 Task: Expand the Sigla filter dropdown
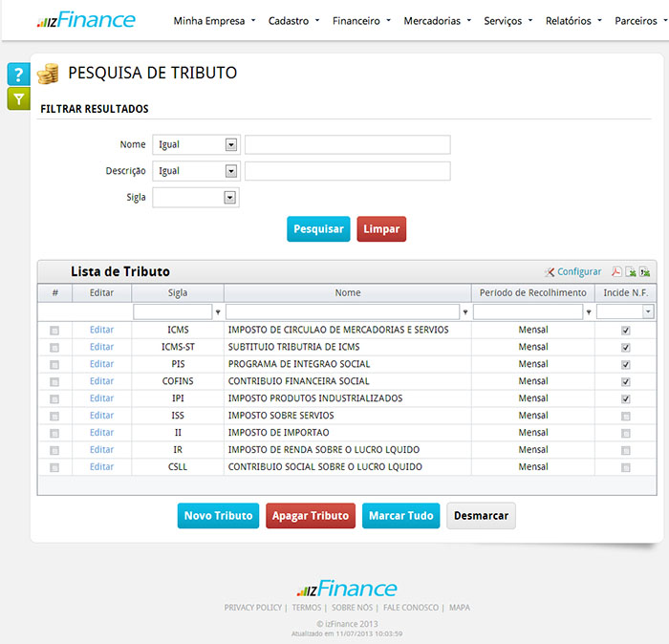[x=229, y=198]
